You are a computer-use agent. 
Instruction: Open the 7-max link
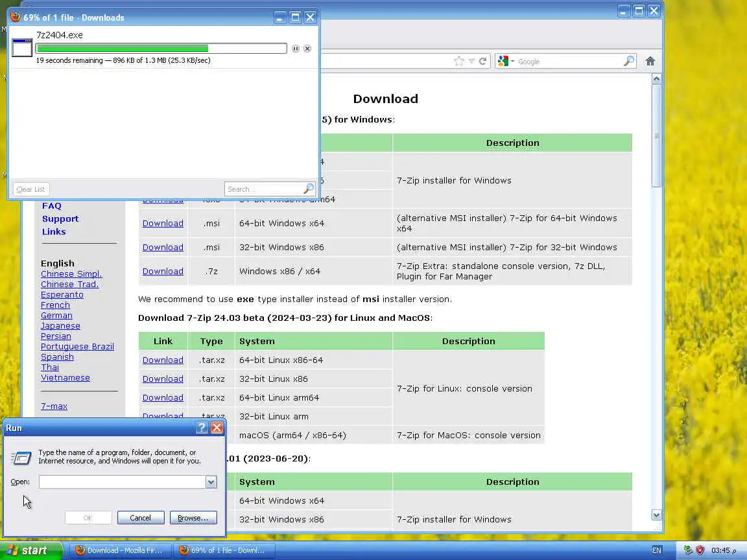[x=54, y=406]
